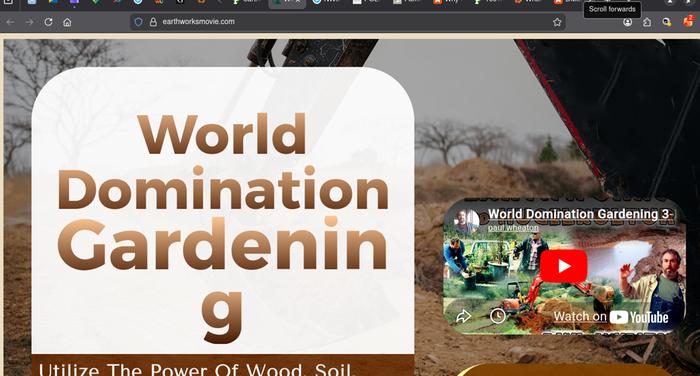Image resolution: width=700 pixels, height=376 pixels.
Task: Click the channel avatar on the video
Action: [x=466, y=221]
